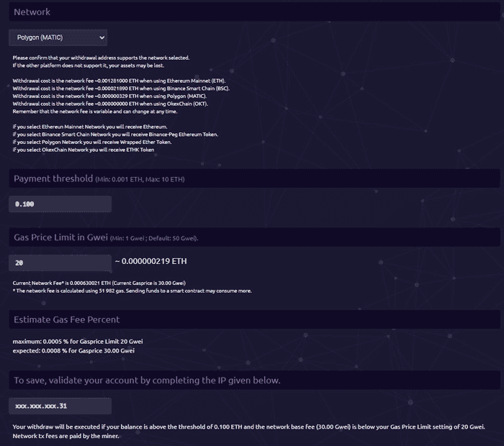Screen dimensions: 504x446
Task: Click the expected gas fee percent line
Action: click(73, 350)
